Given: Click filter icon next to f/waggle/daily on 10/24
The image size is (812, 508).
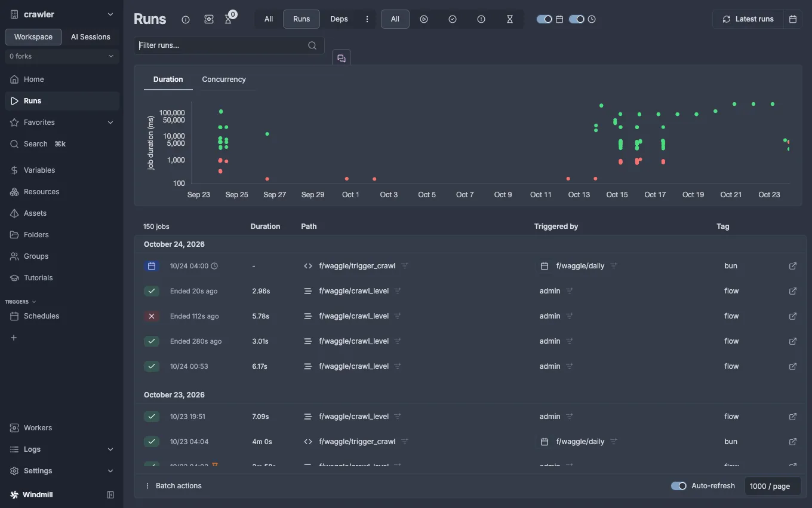Looking at the screenshot, I should tap(614, 266).
